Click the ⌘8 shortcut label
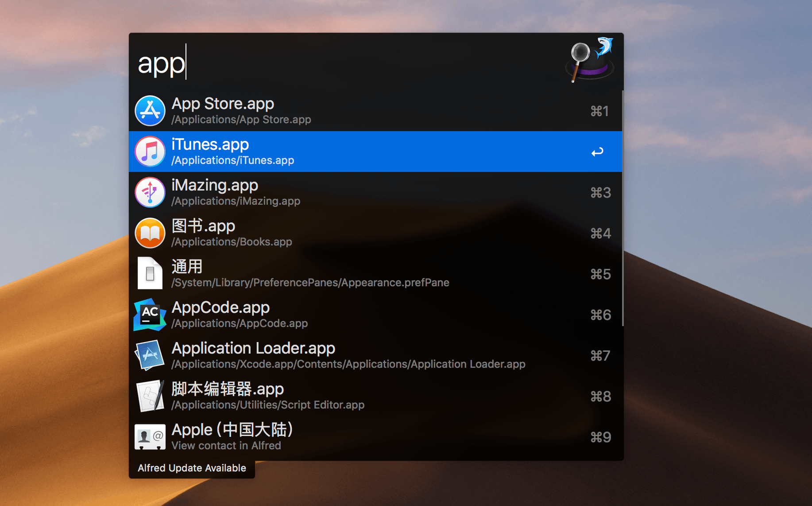The width and height of the screenshot is (812, 506). click(x=601, y=397)
